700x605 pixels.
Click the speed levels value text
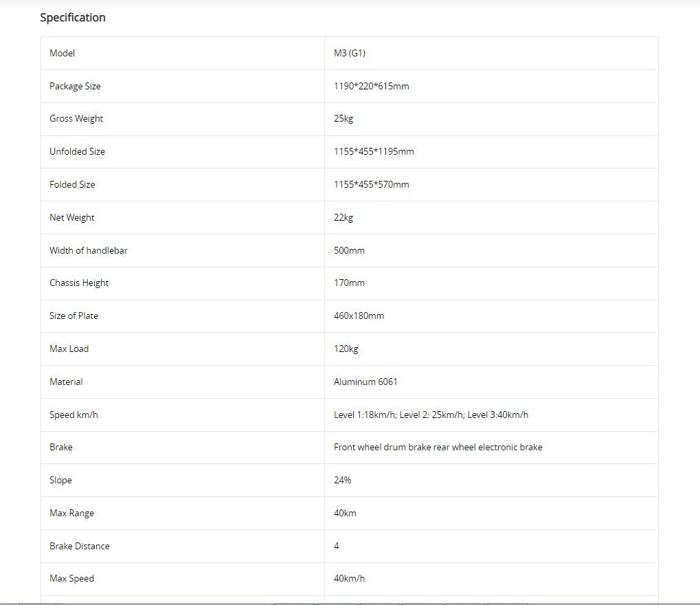(431, 415)
